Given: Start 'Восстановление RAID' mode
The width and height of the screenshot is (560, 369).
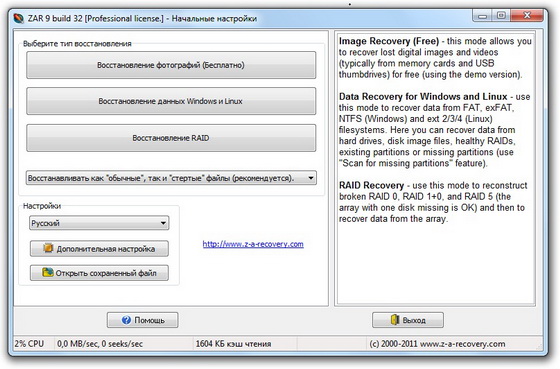Looking at the screenshot, I should coord(171,138).
